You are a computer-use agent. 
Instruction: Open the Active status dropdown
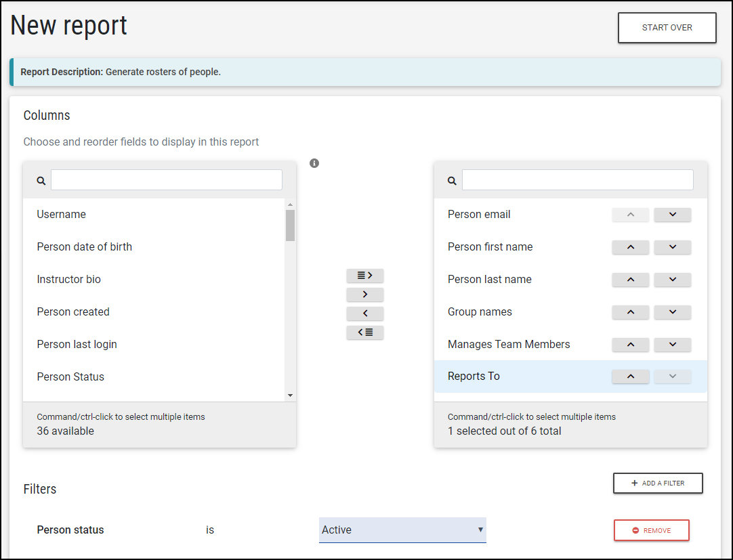click(402, 530)
